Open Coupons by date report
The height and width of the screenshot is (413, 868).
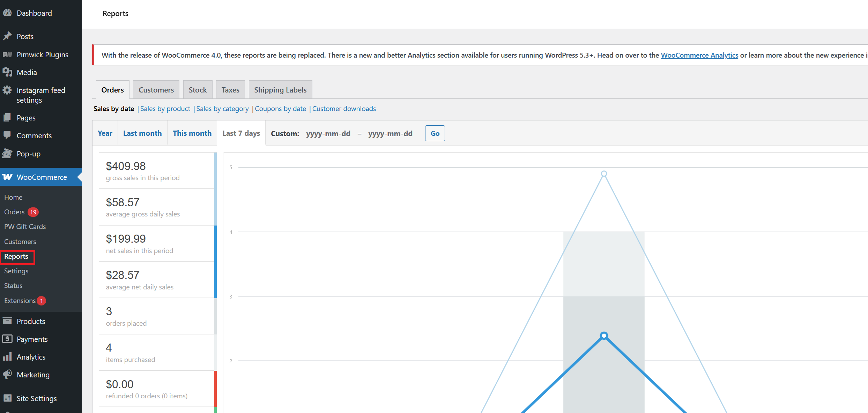pos(280,109)
